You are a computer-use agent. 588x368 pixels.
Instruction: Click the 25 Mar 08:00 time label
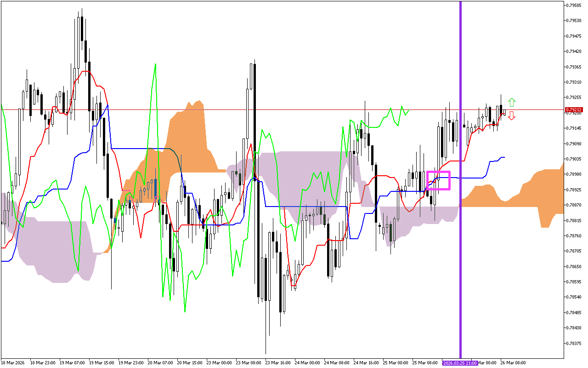tap(424, 363)
